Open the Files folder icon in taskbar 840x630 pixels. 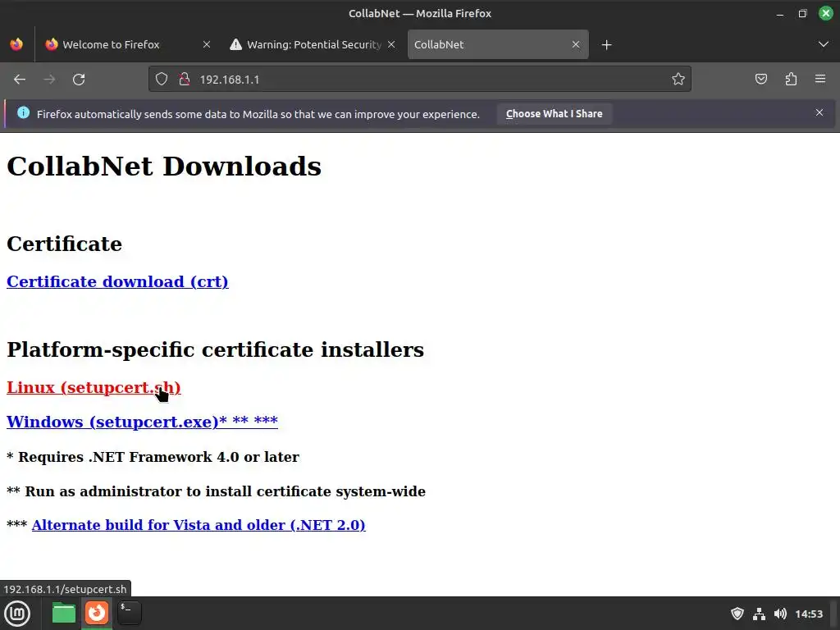(x=64, y=614)
